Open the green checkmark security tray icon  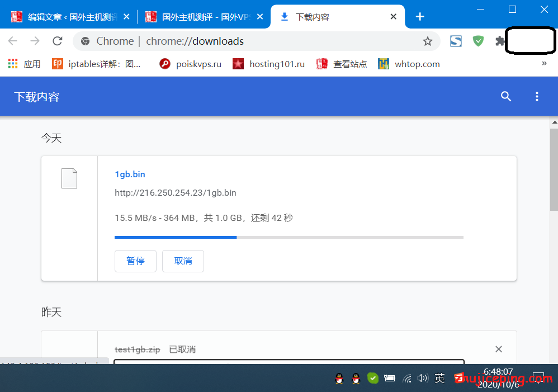[372, 378]
